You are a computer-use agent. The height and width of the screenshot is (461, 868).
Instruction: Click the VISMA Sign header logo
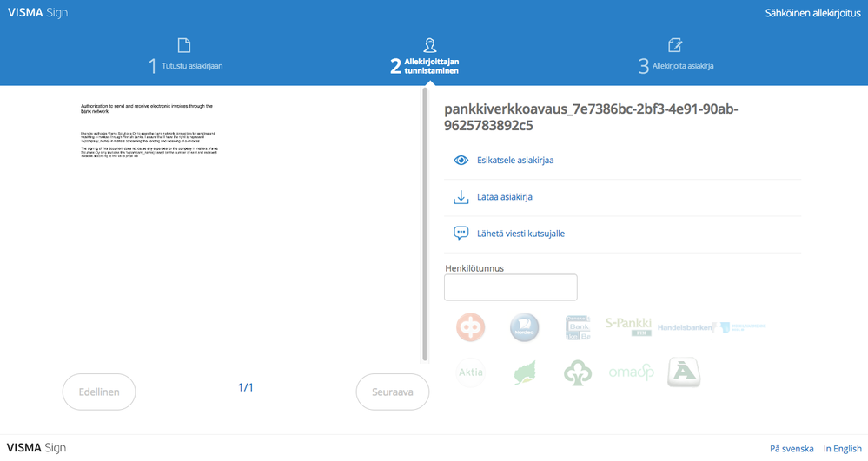click(37, 13)
